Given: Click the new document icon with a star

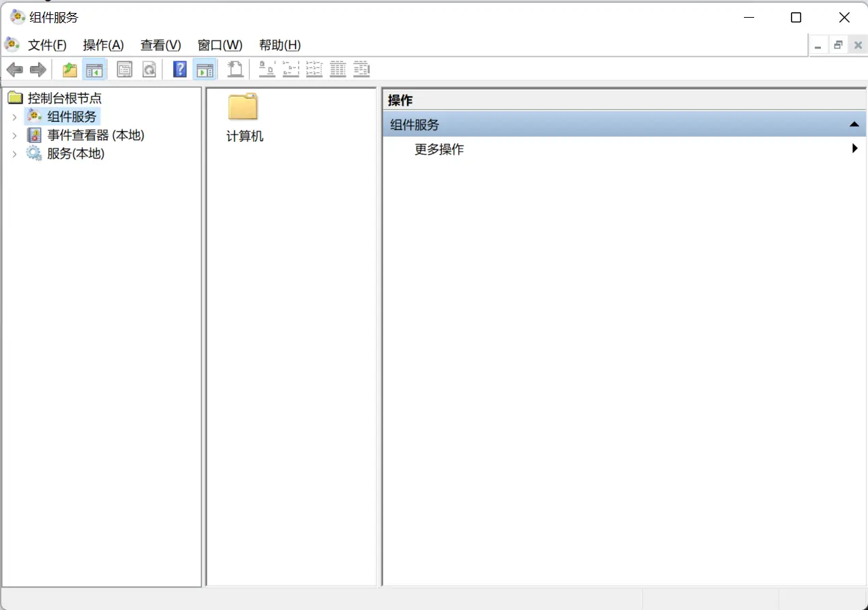Looking at the screenshot, I should 235,70.
